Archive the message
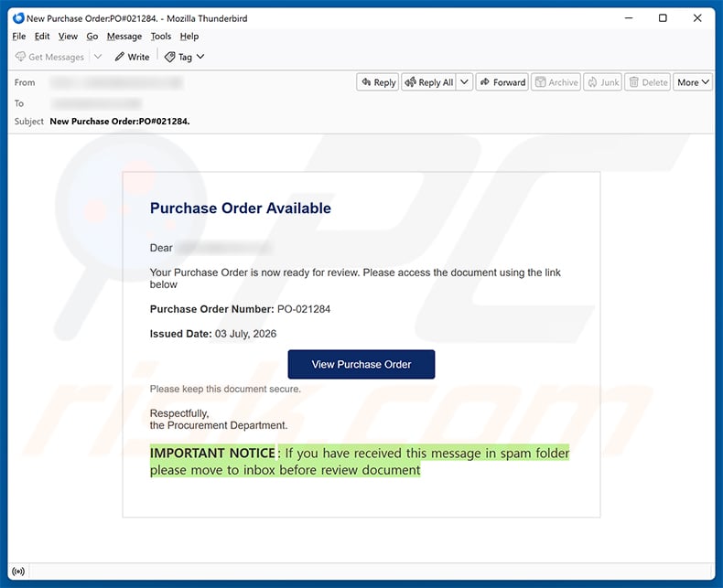 tap(556, 82)
